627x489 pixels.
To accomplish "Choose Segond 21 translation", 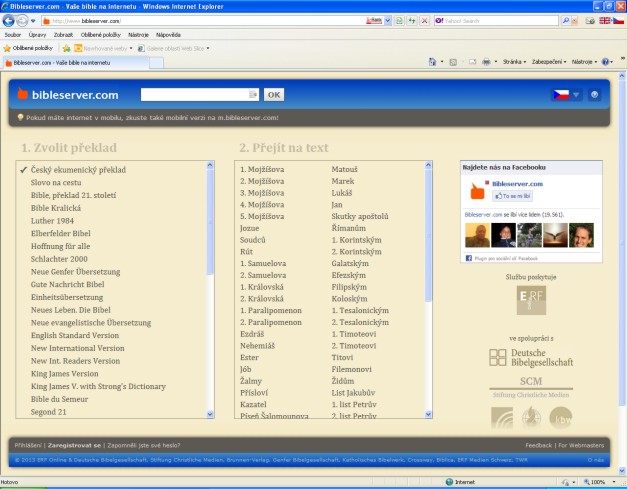I will coord(48,412).
